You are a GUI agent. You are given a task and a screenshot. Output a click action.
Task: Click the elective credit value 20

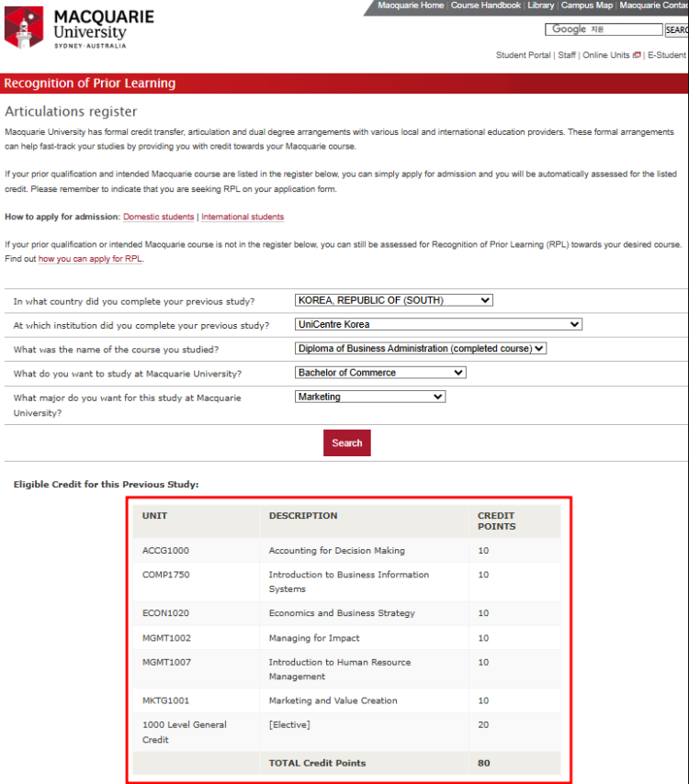(483, 725)
